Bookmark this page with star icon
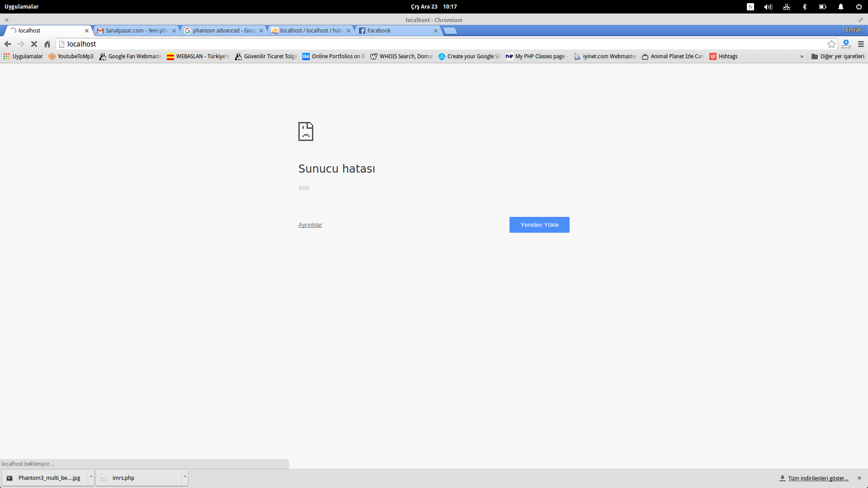 pos(831,44)
